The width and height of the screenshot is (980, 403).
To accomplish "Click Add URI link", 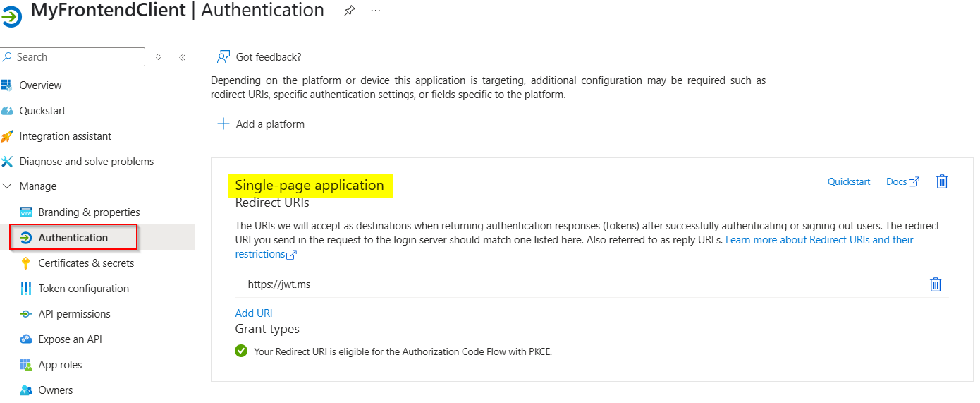I will pos(254,313).
